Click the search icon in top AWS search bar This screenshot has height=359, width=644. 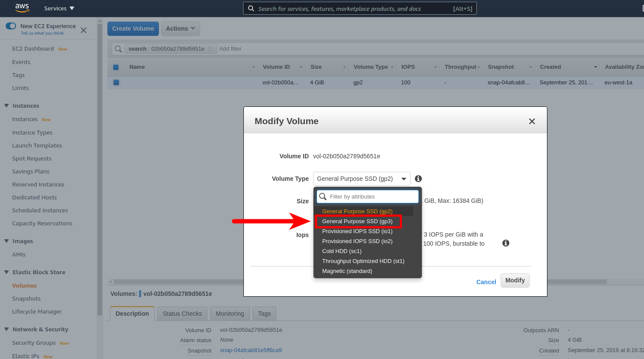pyautogui.click(x=251, y=9)
